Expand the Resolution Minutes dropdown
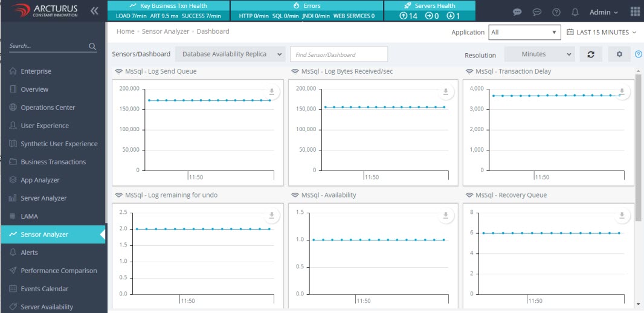Image resolution: width=644 pixels, height=313 pixels. click(539, 54)
